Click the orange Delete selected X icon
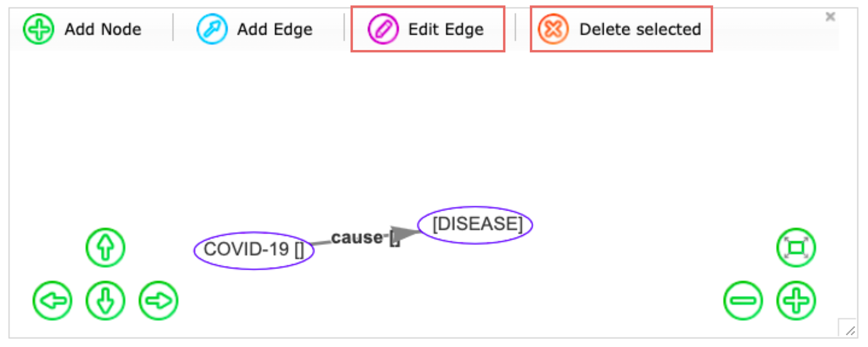This screenshot has height=347, width=868. coord(553,29)
